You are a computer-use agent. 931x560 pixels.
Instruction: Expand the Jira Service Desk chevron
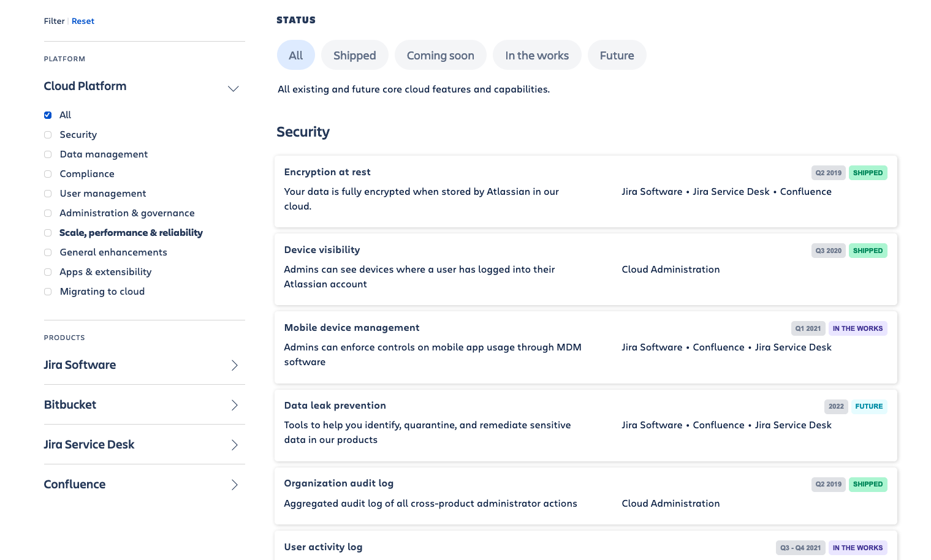pos(234,445)
